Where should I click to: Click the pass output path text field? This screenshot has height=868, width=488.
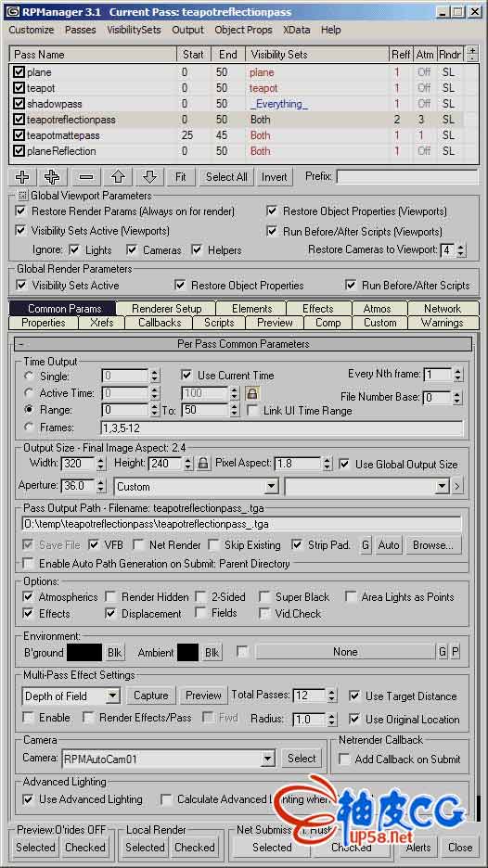click(242, 524)
